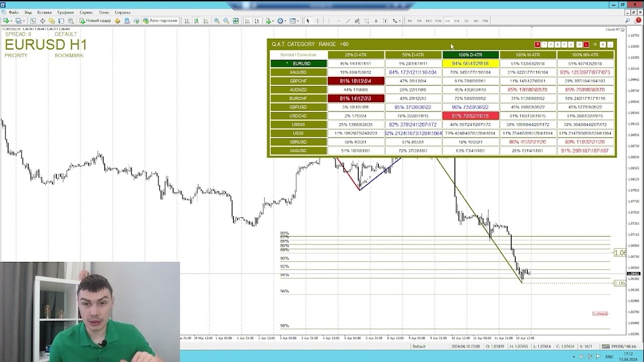Open the Strategy Tester icon
Screen dimensions: 644x362
(x=70, y=21)
